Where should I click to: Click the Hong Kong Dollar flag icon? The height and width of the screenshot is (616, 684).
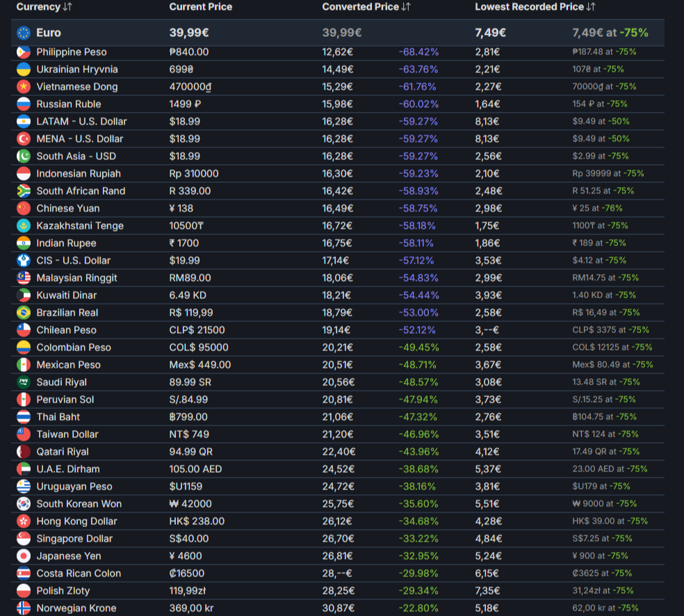[24, 521]
